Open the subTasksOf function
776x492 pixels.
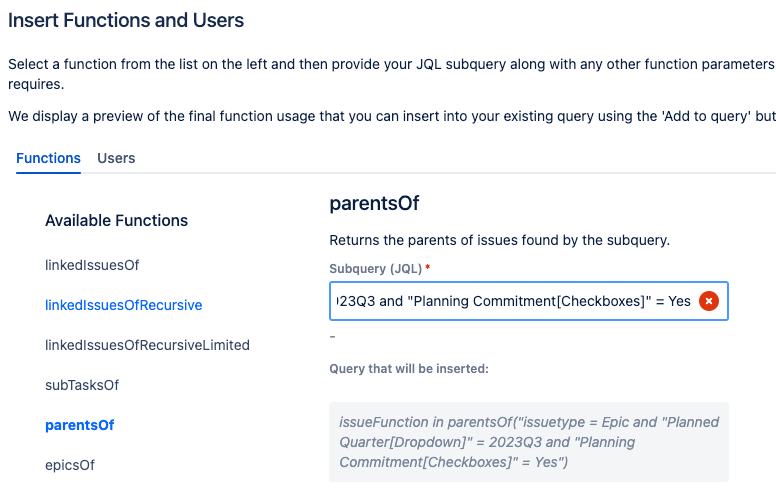point(82,385)
